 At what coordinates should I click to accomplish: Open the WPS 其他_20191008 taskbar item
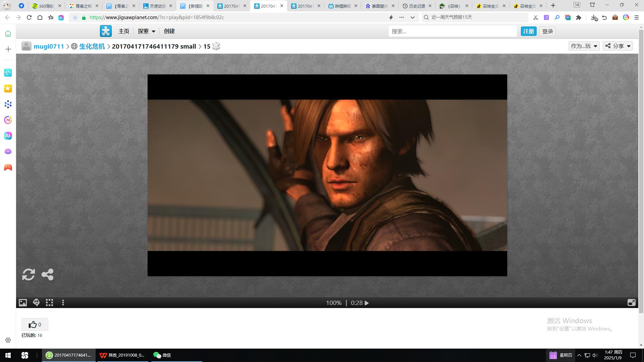[x=122, y=355]
